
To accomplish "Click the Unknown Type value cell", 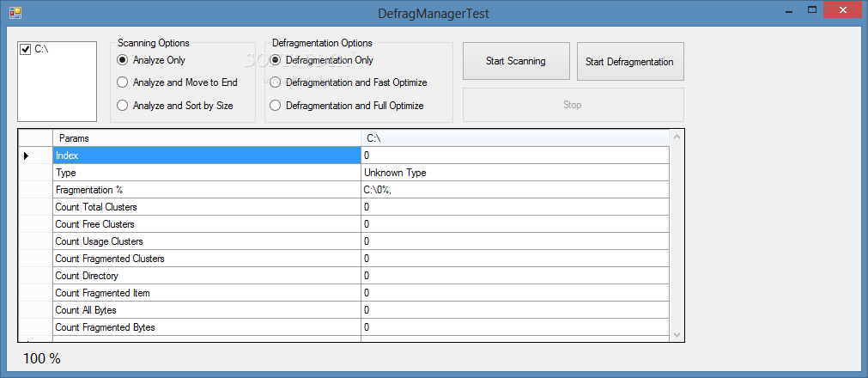I will coord(515,173).
